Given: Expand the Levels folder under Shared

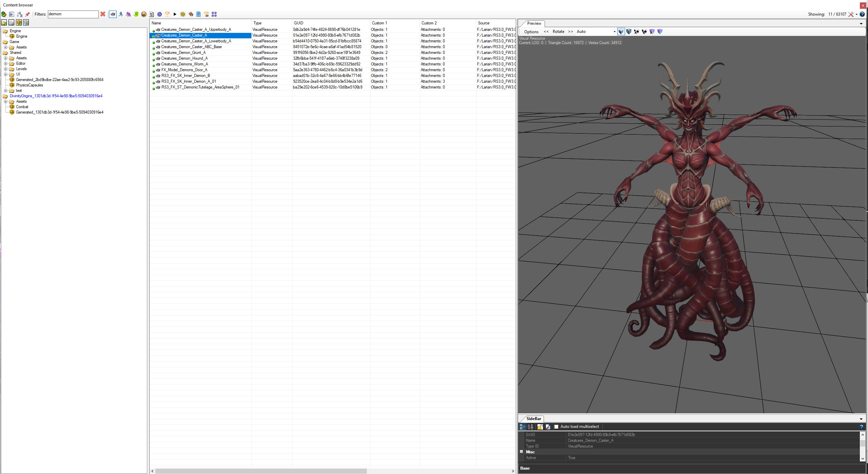Looking at the screenshot, I should (6, 69).
